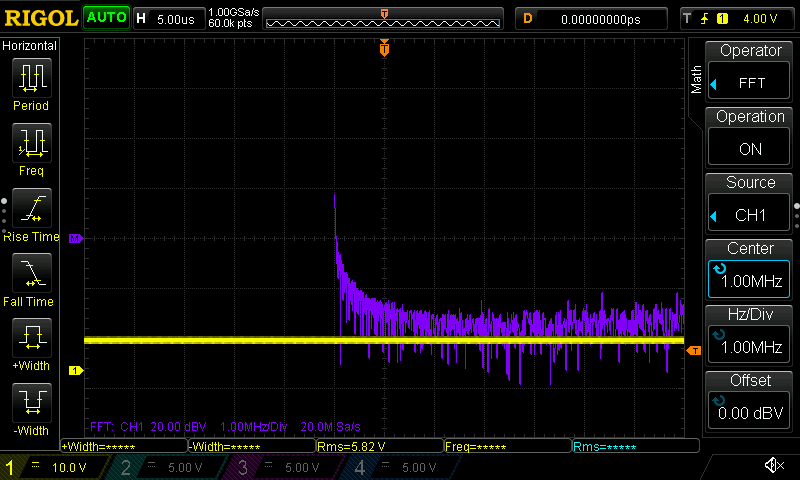The image size is (800, 480).
Task: Open the Horizontal measurement menu label
Action: coord(30,46)
